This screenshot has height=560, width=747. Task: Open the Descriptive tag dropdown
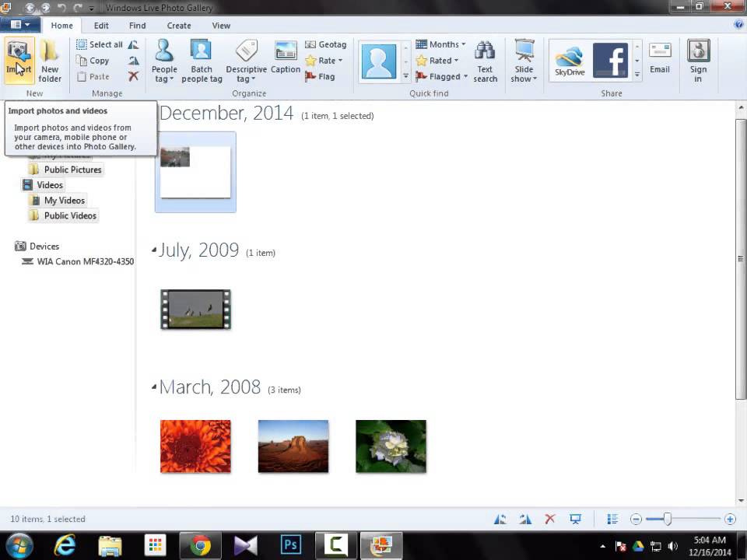(247, 61)
